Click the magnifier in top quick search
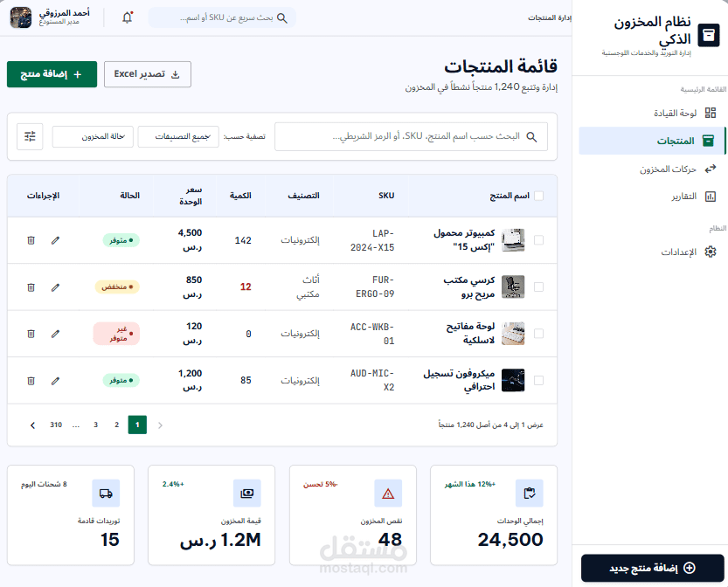 281,18
